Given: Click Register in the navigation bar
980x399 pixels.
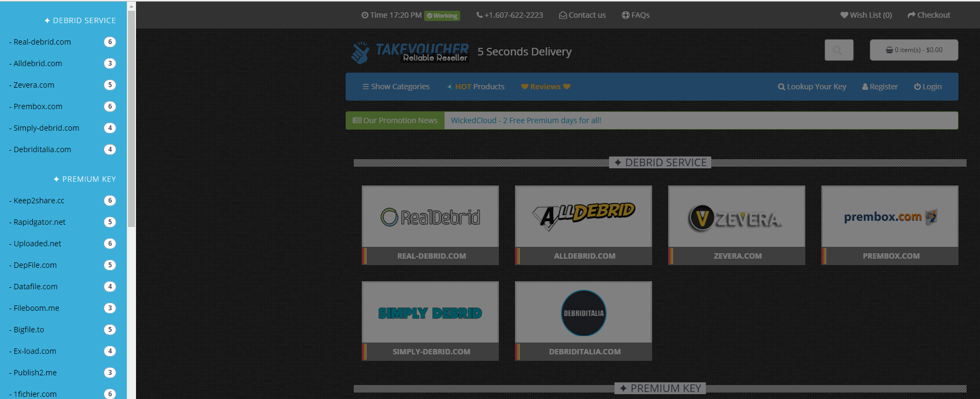Looking at the screenshot, I should [880, 87].
